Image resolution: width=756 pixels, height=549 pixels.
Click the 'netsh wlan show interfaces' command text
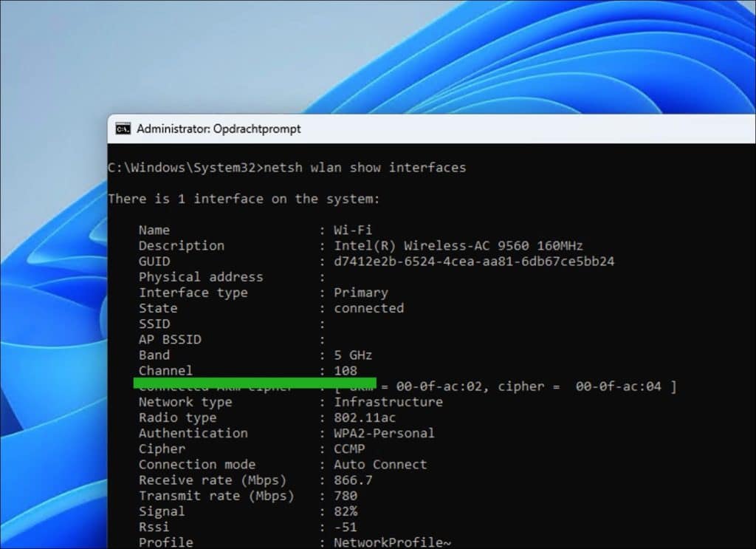365,168
